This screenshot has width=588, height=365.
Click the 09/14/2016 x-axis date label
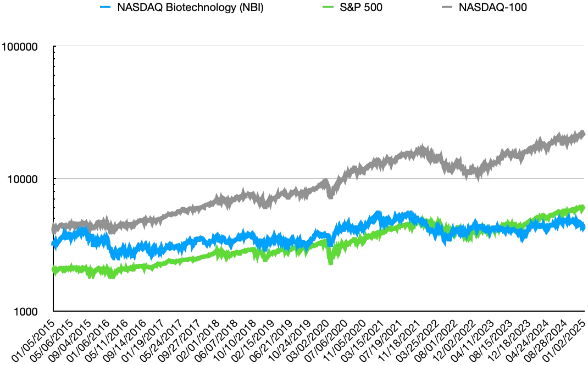125,341
